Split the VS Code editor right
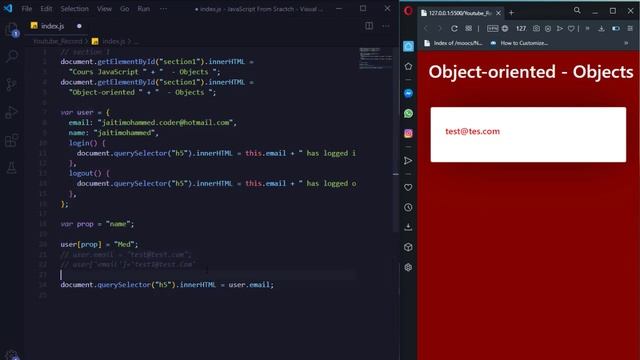The height and width of the screenshot is (360, 640). [x=369, y=26]
